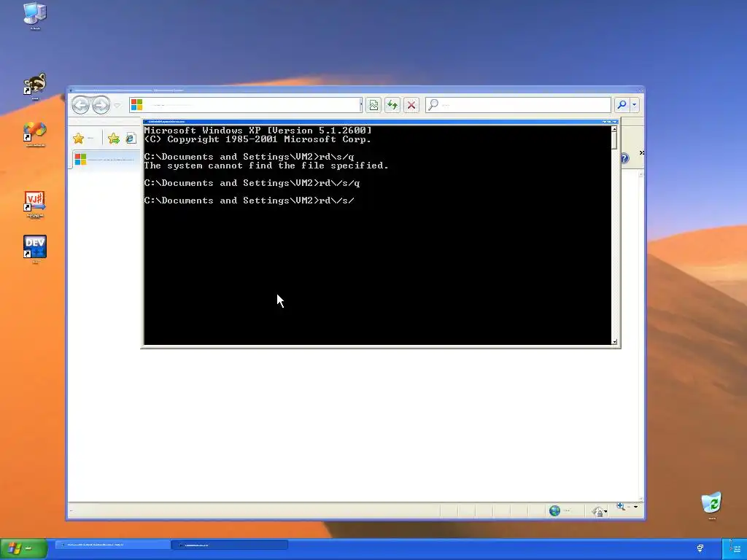Expand the command bar chevron overflow

point(641,153)
